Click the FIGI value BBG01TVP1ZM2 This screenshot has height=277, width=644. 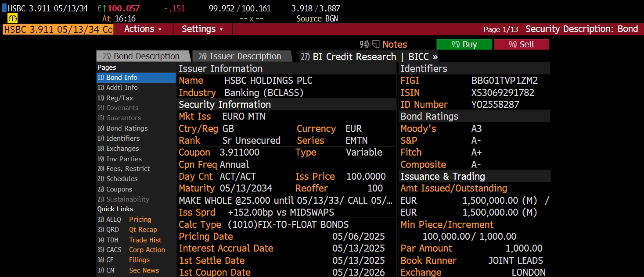pos(504,81)
